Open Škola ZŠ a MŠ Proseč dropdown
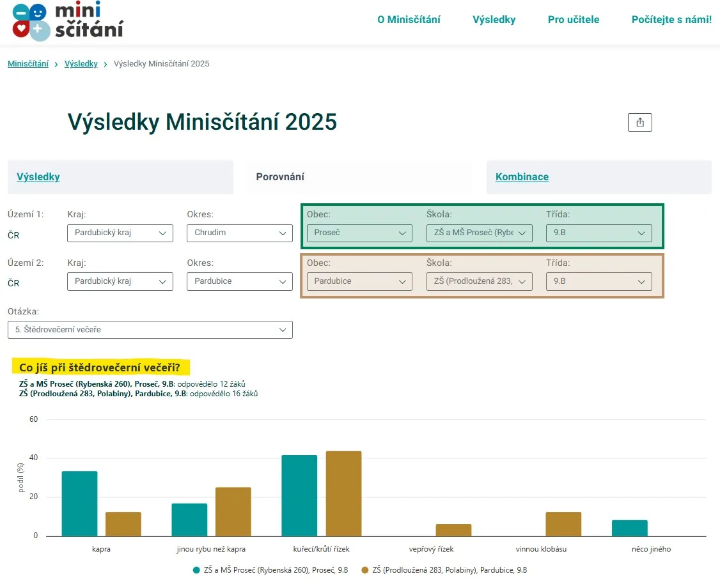This screenshot has height=588, width=720. click(480, 233)
